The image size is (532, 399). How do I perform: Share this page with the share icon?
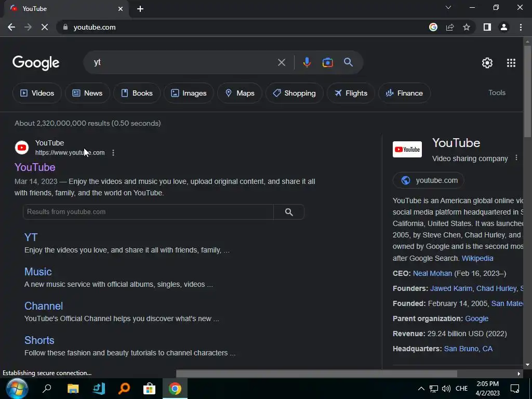[450, 27]
